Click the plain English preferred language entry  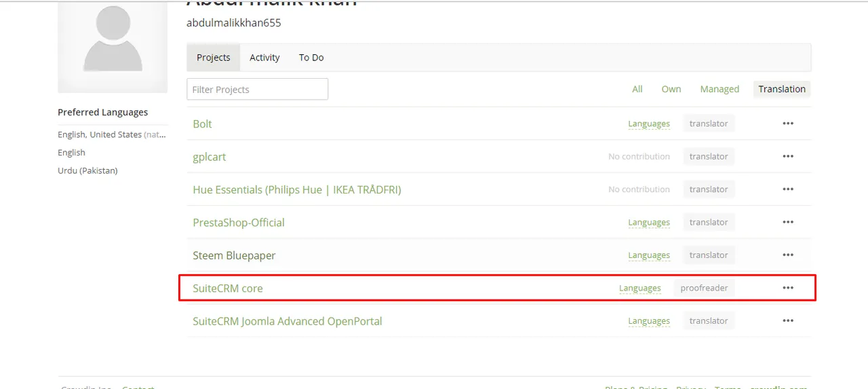click(72, 153)
